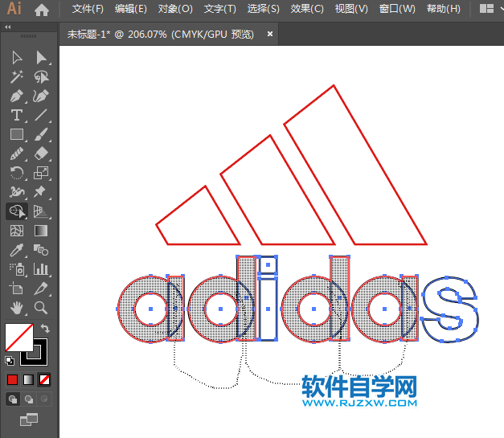Select the Hand tool

point(17,308)
